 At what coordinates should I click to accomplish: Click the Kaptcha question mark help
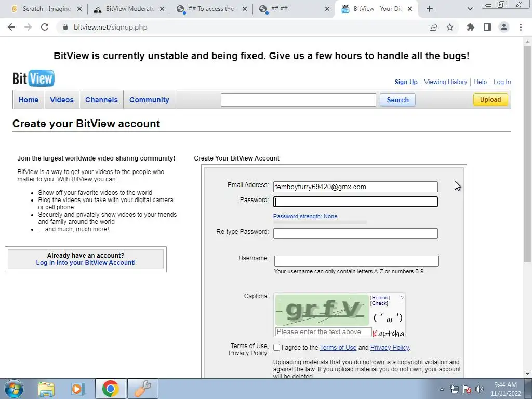[x=402, y=298]
